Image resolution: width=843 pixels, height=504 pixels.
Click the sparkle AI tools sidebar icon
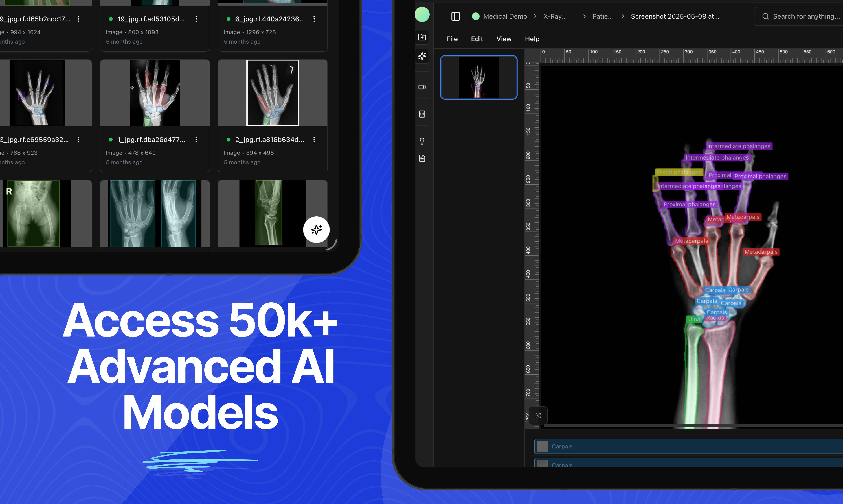pyautogui.click(x=422, y=56)
